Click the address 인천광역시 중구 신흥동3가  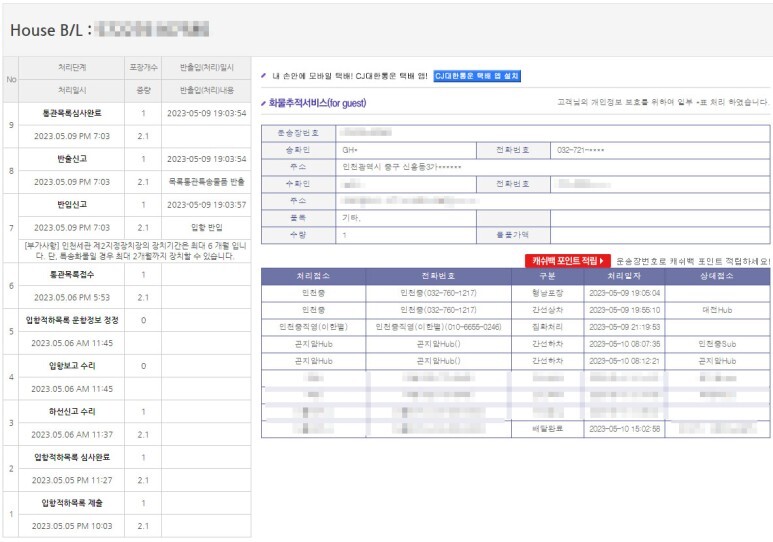(402, 167)
